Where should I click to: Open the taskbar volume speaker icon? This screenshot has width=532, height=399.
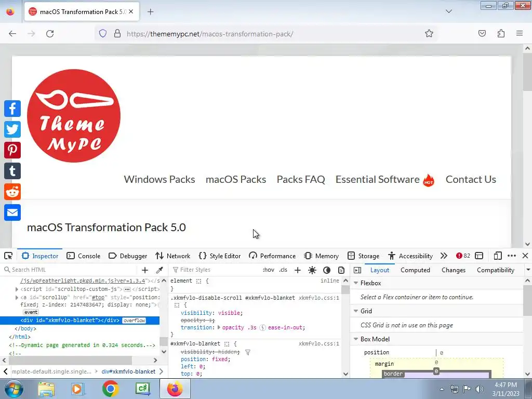tap(480, 389)
